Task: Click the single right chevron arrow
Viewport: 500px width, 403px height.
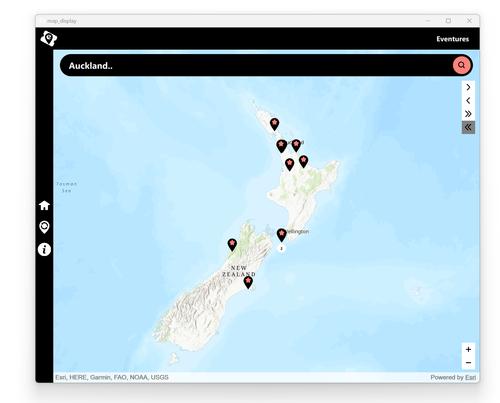Action: tap(468, 87)
